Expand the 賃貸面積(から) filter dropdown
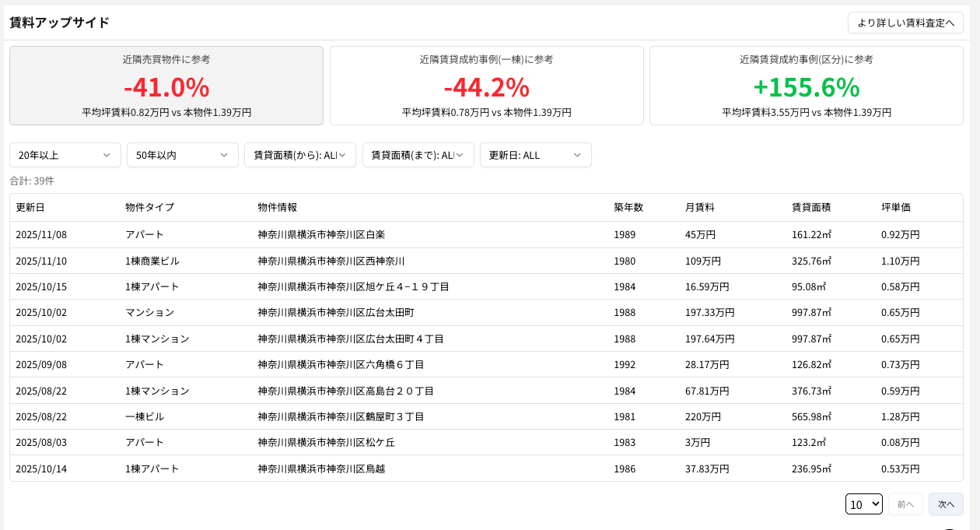Screen dimensions: 980x530 pos(300,155)
